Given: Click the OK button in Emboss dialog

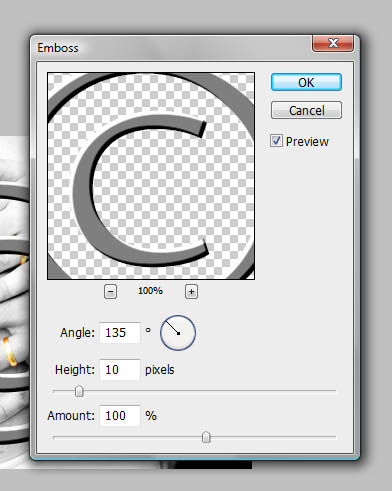Looking at the screenshot, I should pos(306,82).
